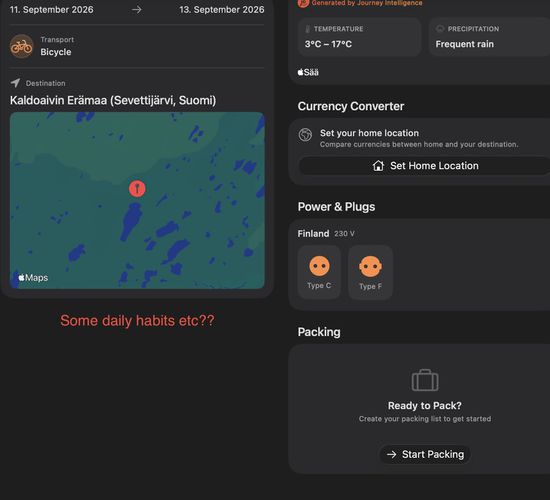Click the Type C plug icon
This screenshot has width=550, height=500.
(319, 266)
